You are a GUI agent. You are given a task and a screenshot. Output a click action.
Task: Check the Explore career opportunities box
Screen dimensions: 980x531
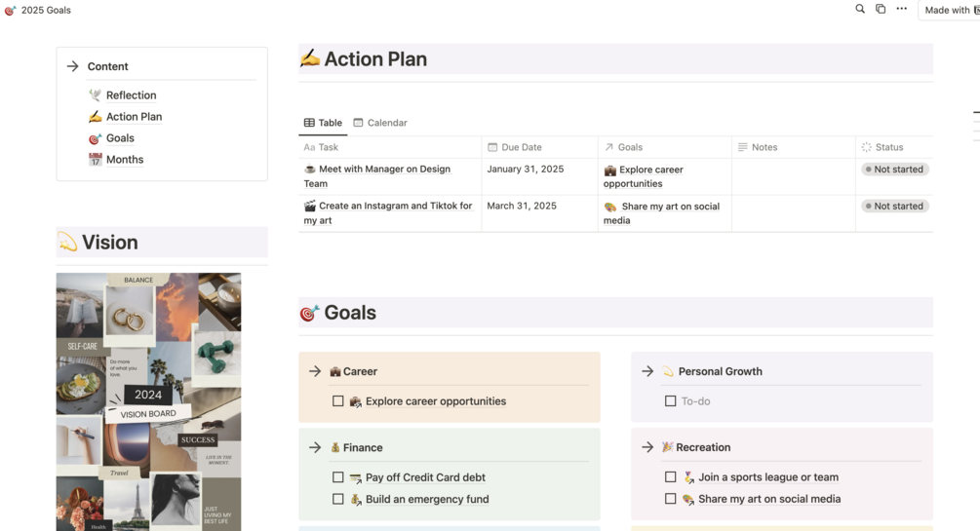[x=338, y=401]
